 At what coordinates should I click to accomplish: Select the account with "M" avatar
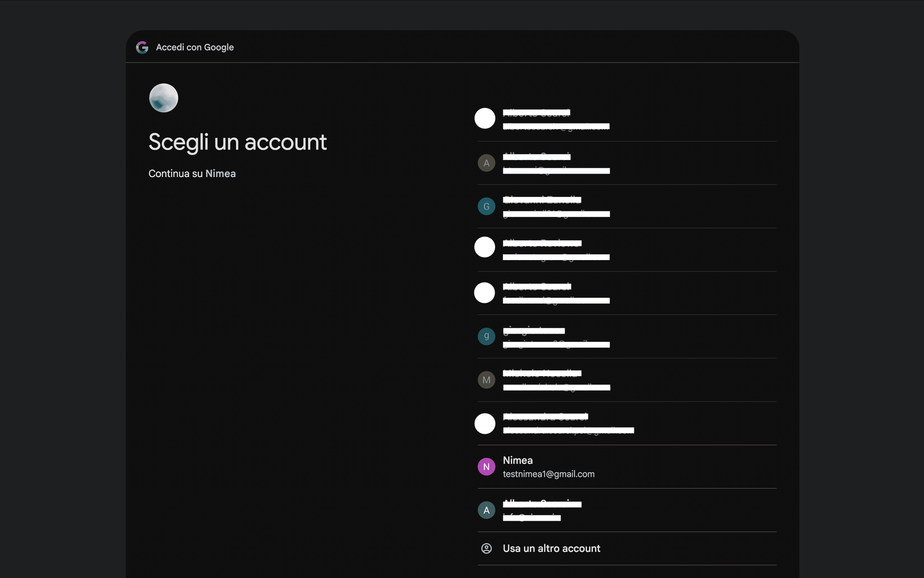627,380
